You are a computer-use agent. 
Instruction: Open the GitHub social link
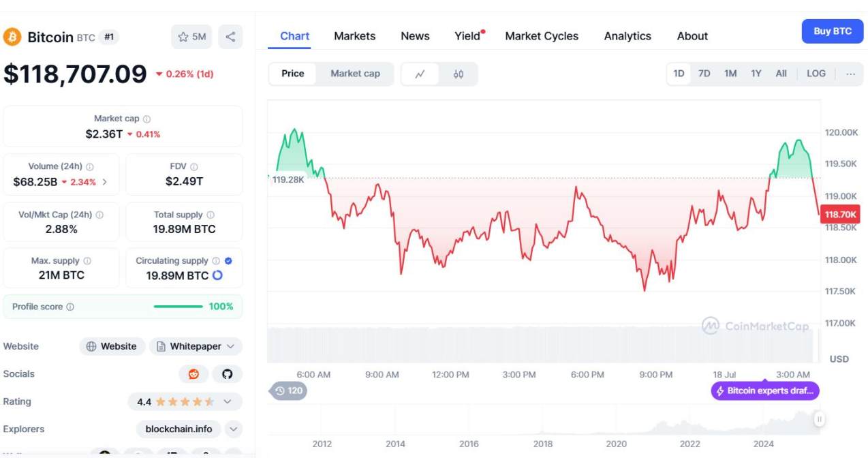pos(228,374)
